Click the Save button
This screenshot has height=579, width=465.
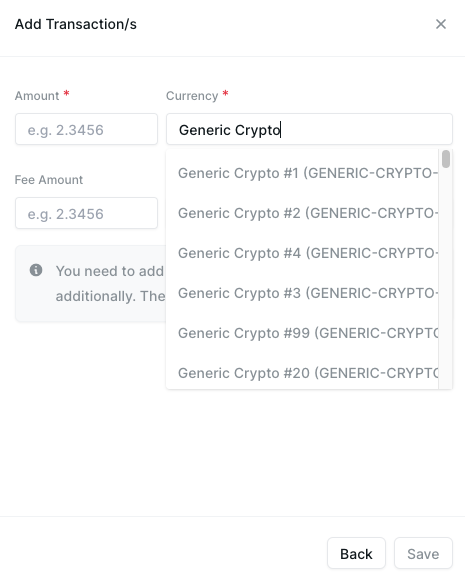point(423,554)
